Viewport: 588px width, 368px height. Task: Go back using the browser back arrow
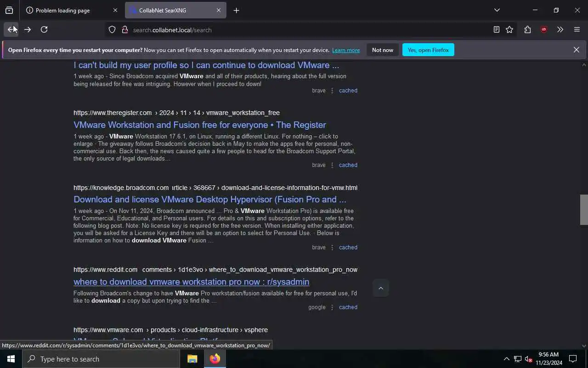coord(11,29)
